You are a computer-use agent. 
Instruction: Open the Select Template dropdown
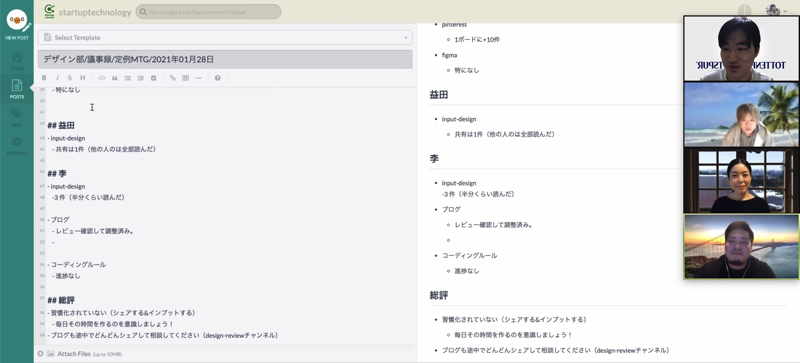(x=225, y=37)
